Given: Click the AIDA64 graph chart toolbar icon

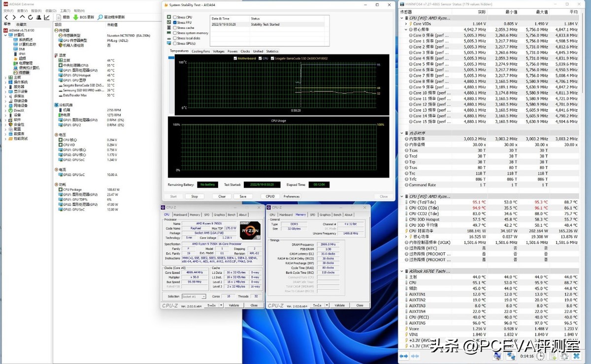Looking at the screenshot, I should (46, 17).
